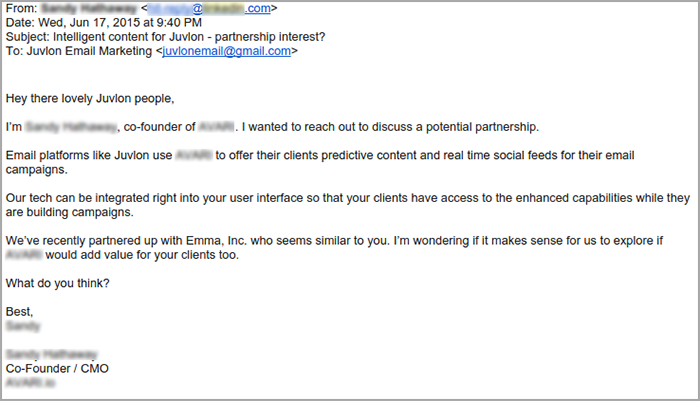
Task: Click the blurred sender name in From line
Action: 88,8
